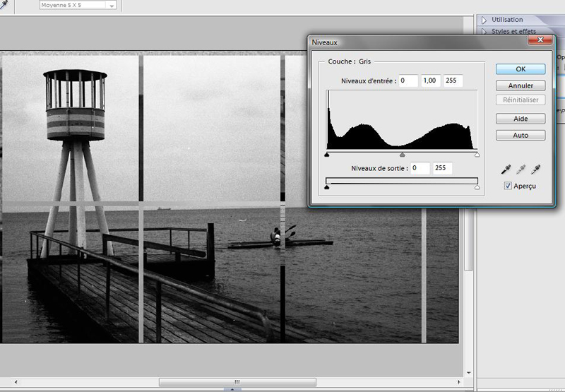Select the white point eyedropper in Niveaux
This screenshot has width=565, height=392.
click(x=535, y=169)
